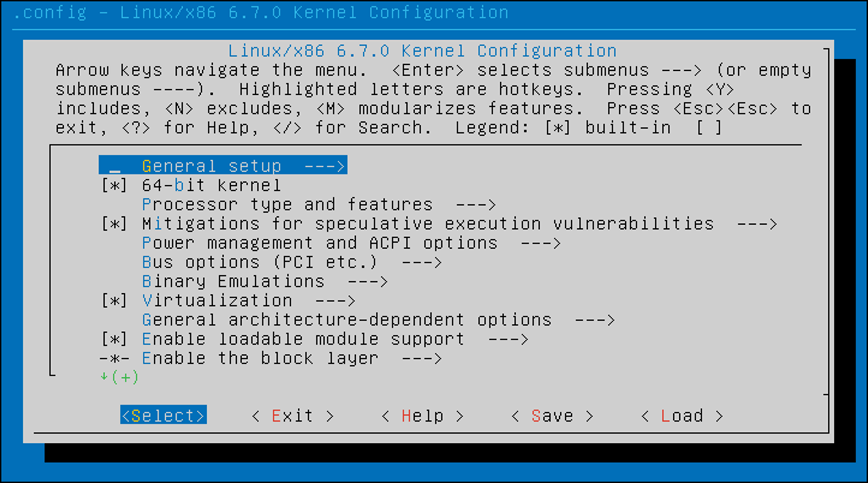Click the scroll-down (+) indicator

click(x=118, y=377)
